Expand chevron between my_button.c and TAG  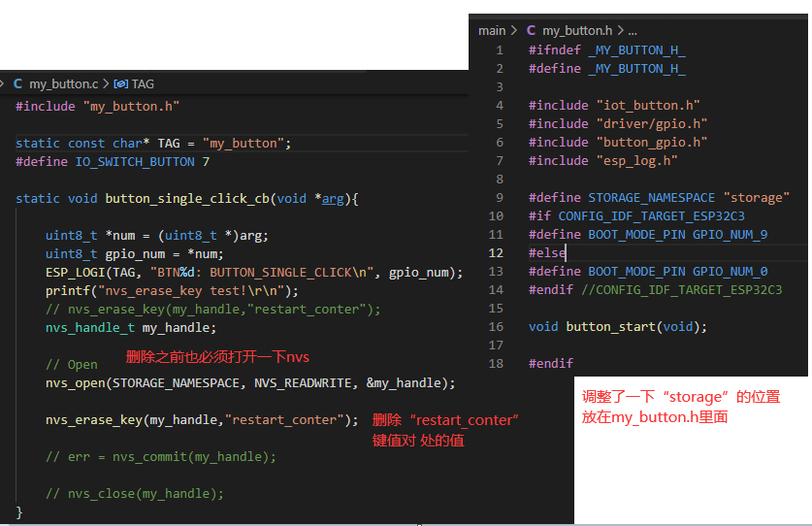[x=106, y=84]
